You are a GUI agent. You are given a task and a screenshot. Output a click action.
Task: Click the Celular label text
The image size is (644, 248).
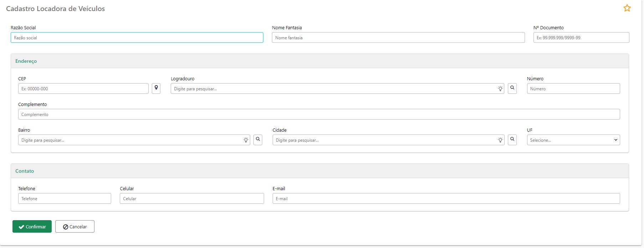[127, 188]
